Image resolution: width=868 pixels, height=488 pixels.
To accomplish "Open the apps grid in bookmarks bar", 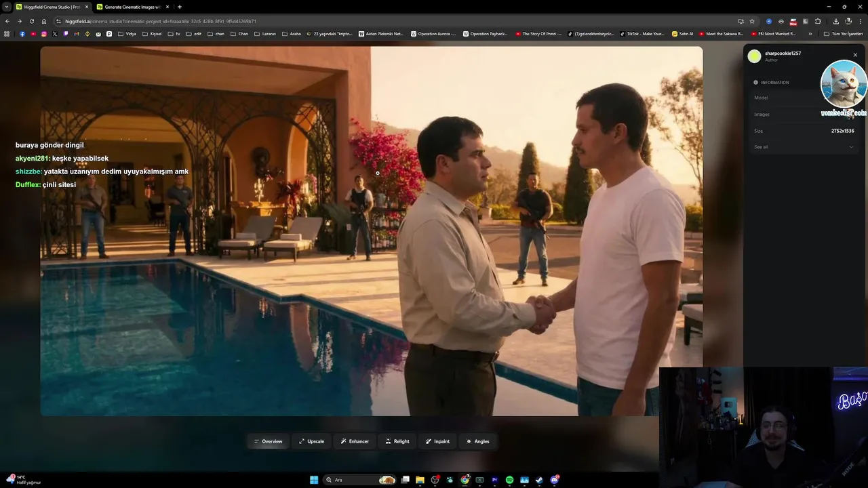I will (7, 34).
